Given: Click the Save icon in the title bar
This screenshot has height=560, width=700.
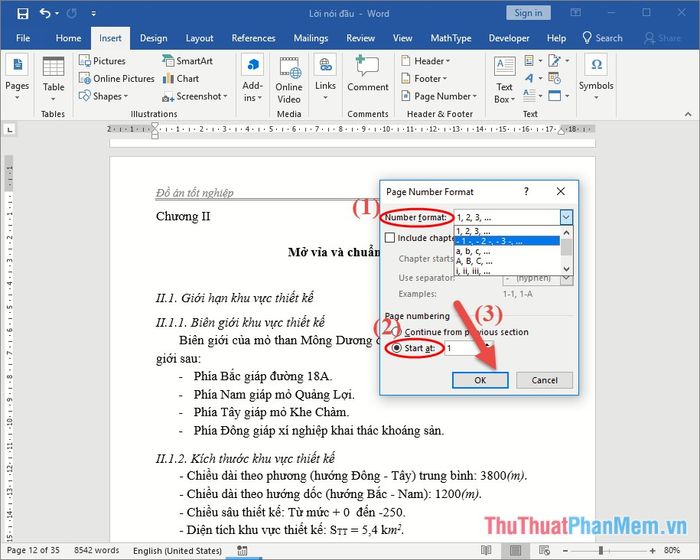Looking at the screenshot, I should pos(18,13).
